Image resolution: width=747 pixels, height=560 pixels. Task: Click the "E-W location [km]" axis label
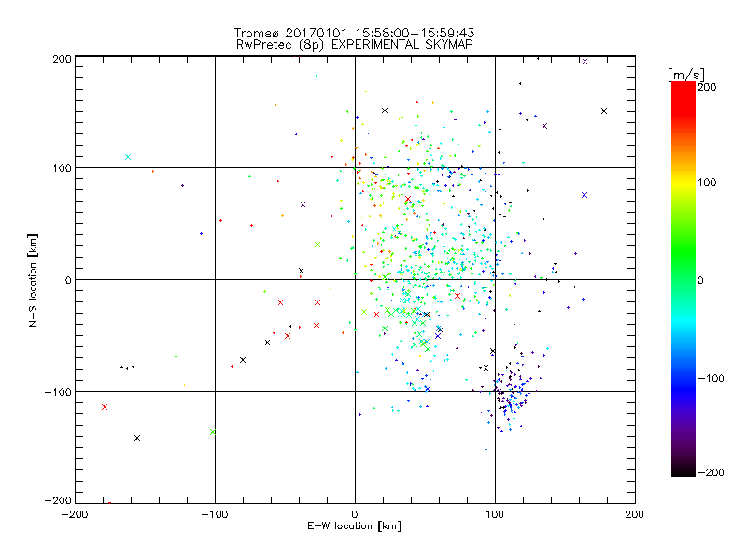(354, 526)
